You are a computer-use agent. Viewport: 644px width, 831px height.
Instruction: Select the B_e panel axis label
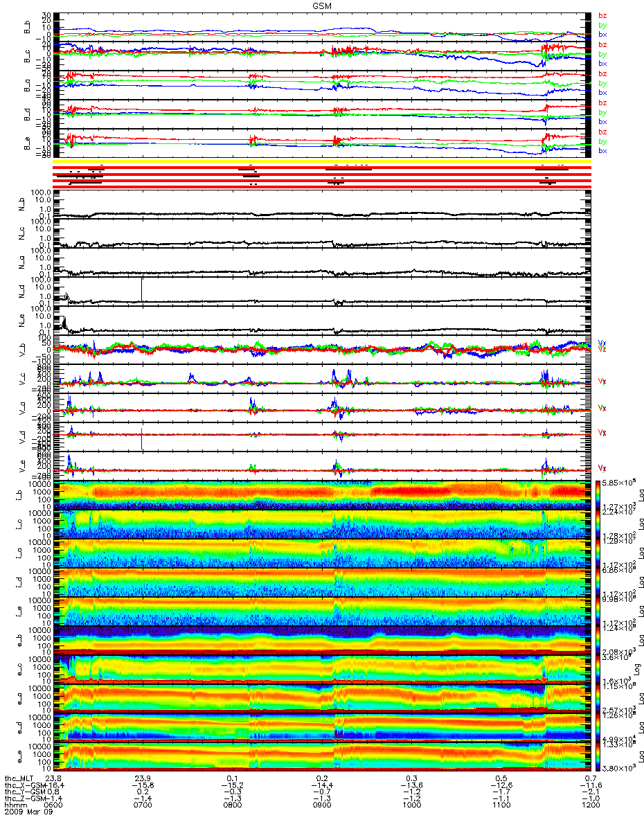pos(26,143)
